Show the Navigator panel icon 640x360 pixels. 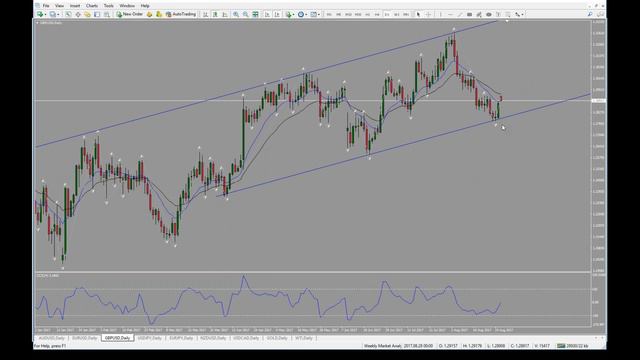(87, 14)
